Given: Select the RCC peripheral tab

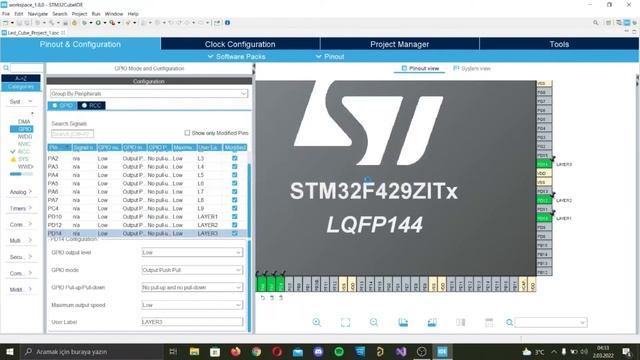Looking at the screenshot, I should (x=91, y=105).
